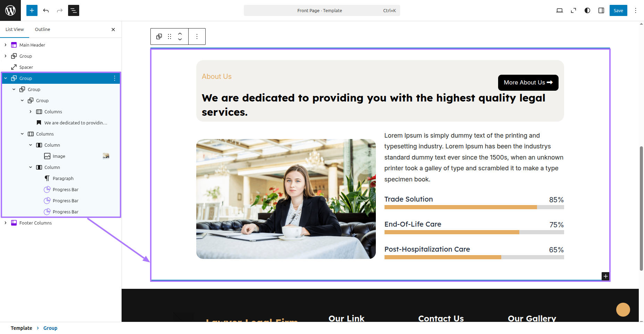Open the block inserter plus button

[32, 10]
